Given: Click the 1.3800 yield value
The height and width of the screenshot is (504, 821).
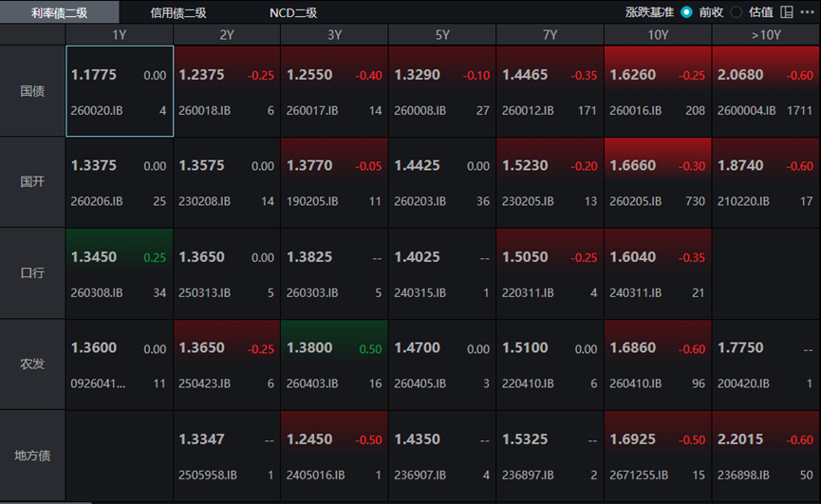Looking at the screenshot, I should (x=309, y=347).
